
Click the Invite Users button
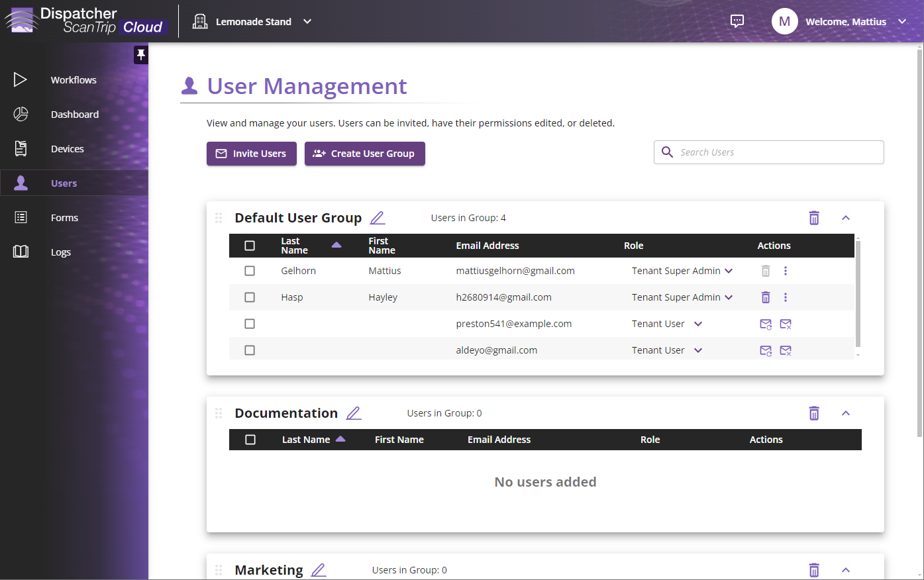(252, 154)
